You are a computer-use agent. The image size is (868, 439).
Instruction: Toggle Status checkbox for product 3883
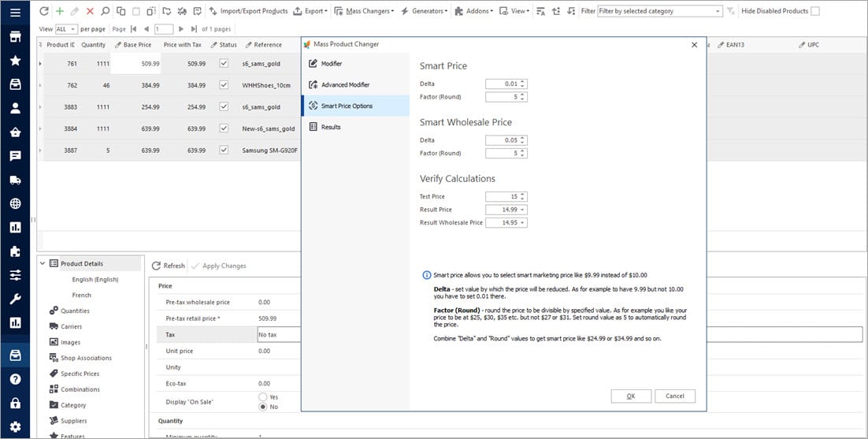click(224, 107)
